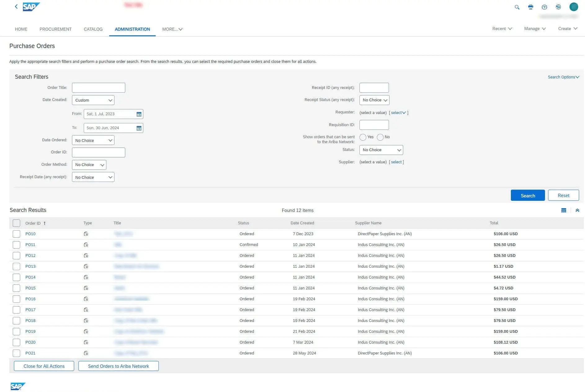
Task: Click the Search button
Action: (528, 196)
